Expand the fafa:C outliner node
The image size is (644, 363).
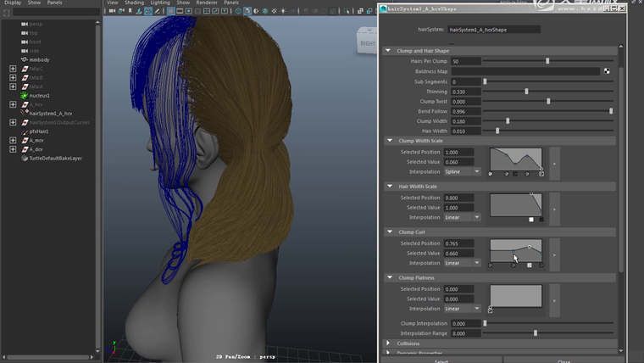(x=13, y=69)
